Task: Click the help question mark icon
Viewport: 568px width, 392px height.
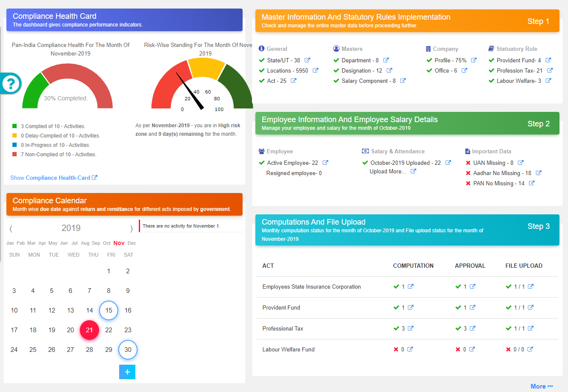Action: pyautogui.click(x=11, y=83)
